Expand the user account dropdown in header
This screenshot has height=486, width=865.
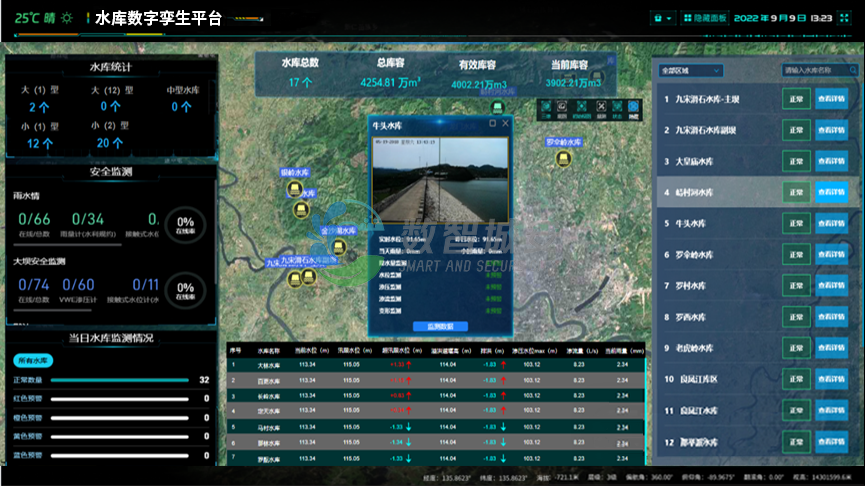(662, 18)
